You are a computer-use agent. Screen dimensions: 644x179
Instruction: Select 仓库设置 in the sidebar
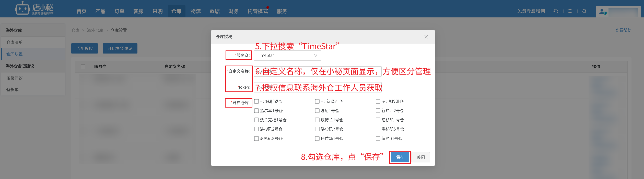coord(33,54)
